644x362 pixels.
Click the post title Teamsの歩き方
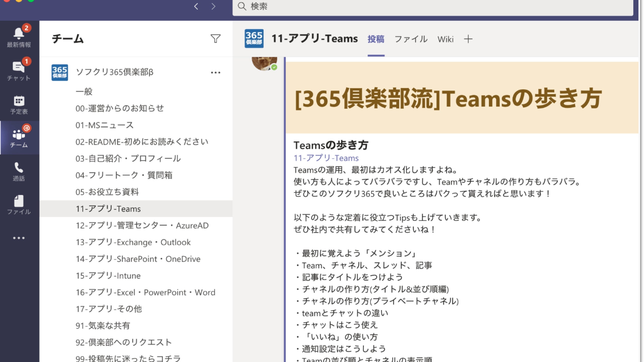click(x=331, y=145)
